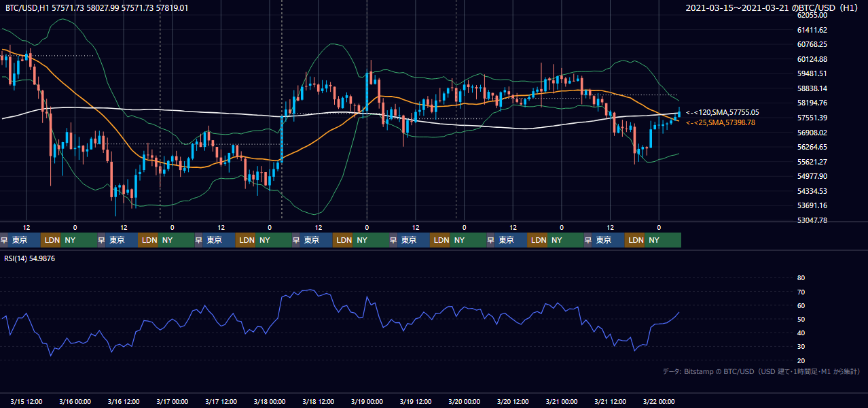Select the 3/21 00:00 date label
This screenshot has width=868, height=408.
point(562,401)
